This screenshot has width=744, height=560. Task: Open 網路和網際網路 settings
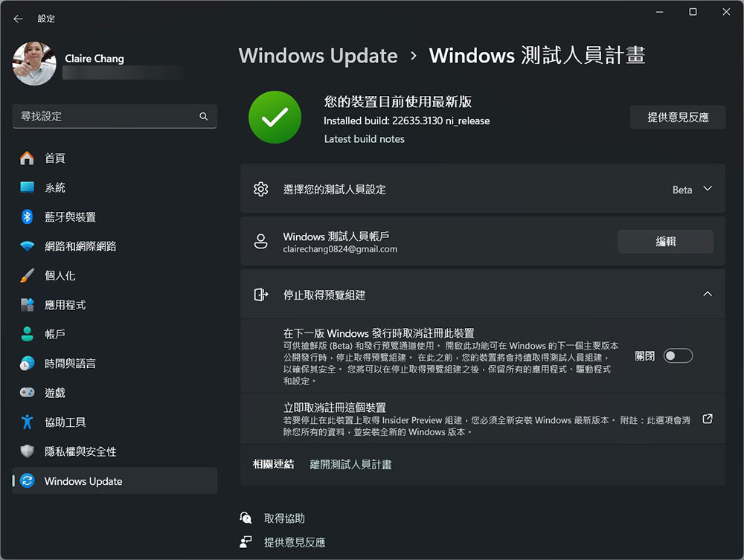click(x=115, y=246)
